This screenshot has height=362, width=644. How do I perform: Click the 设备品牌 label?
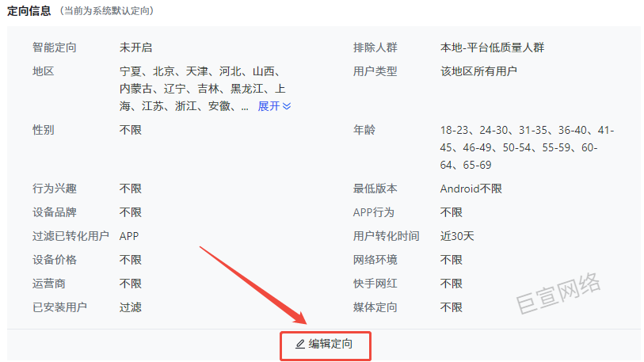point(54,212)
